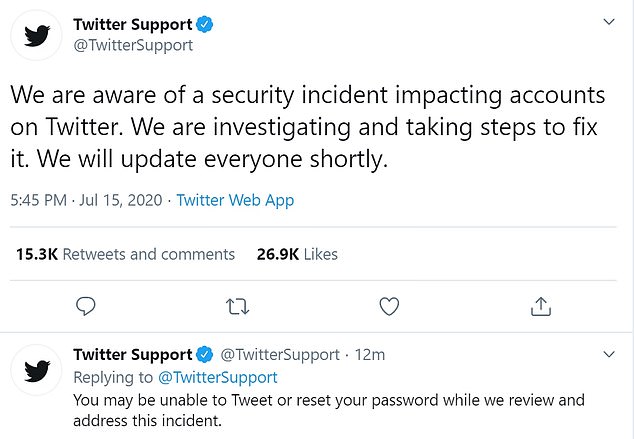Click verified badge beside main tweet name

coord(205,24)
